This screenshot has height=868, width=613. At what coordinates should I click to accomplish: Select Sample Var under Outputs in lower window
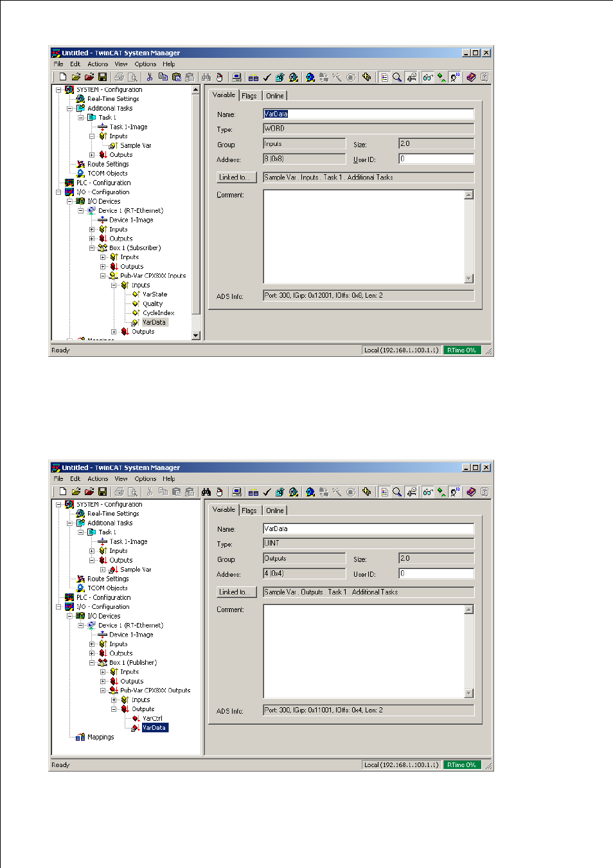point(136,570)
